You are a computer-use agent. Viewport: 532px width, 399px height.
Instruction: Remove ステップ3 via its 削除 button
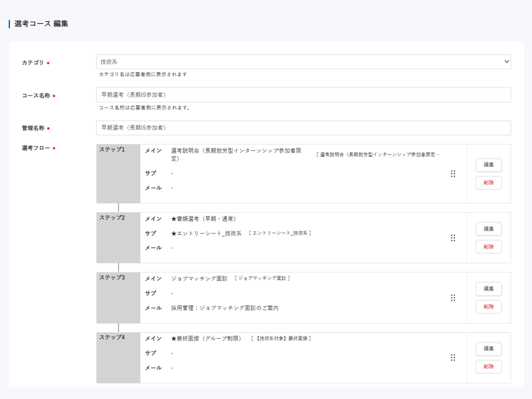(488, 307)
